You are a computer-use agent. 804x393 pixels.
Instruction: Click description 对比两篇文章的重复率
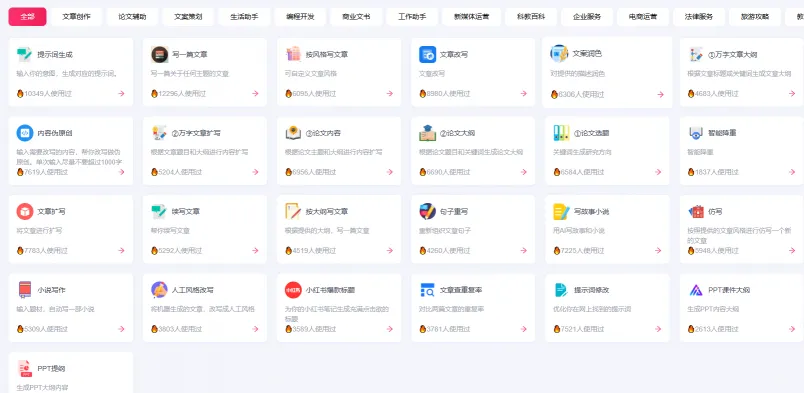pos(451,309)
